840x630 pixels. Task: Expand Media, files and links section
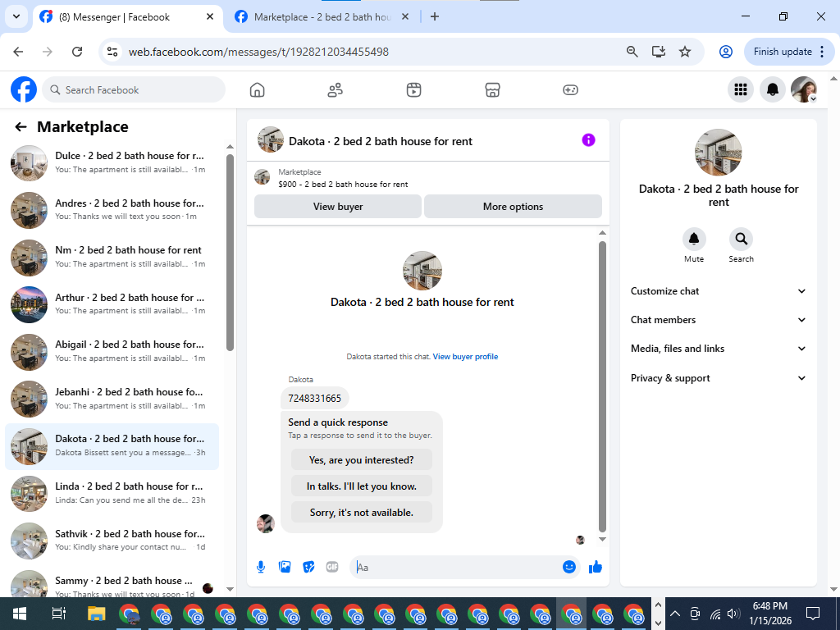tap(719, 348)
